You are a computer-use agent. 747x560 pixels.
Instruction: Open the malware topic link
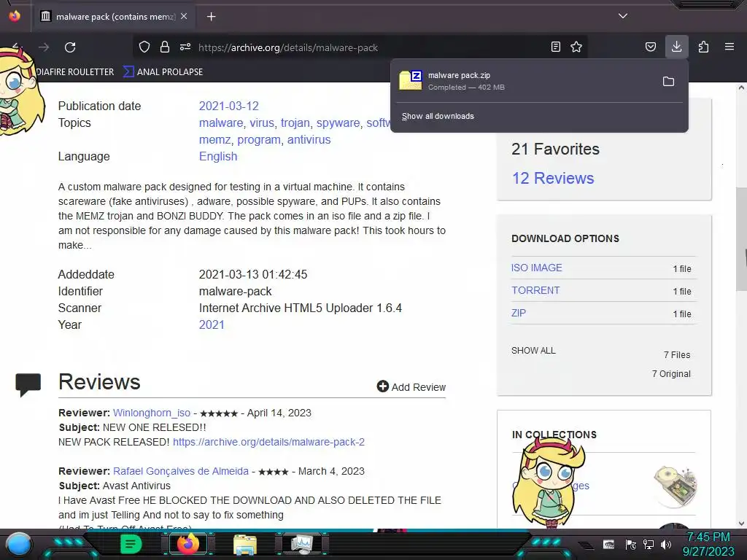click(220, 122)
